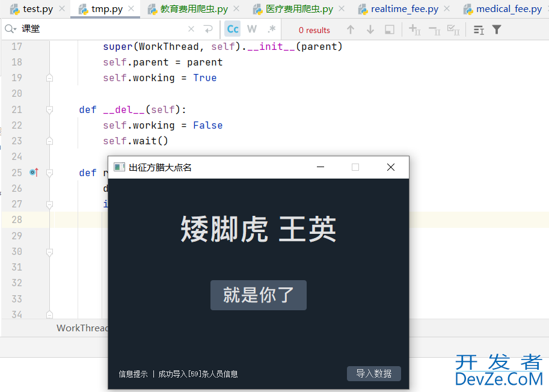Open the 医疗费用爬虫.py tab
This screenshot has width=549, height=392.
[x=299, y=9]
